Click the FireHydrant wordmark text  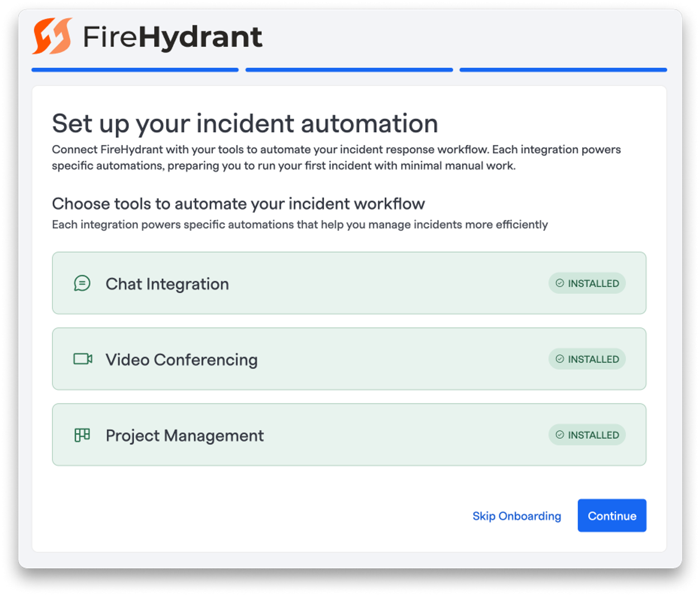(172, 37)
